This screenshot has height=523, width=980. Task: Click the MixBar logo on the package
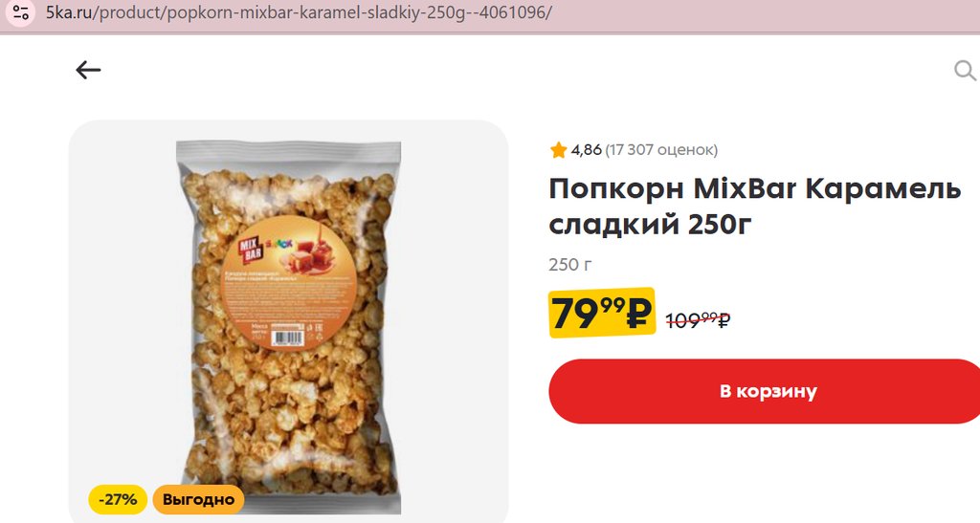(x=252, y=249)
